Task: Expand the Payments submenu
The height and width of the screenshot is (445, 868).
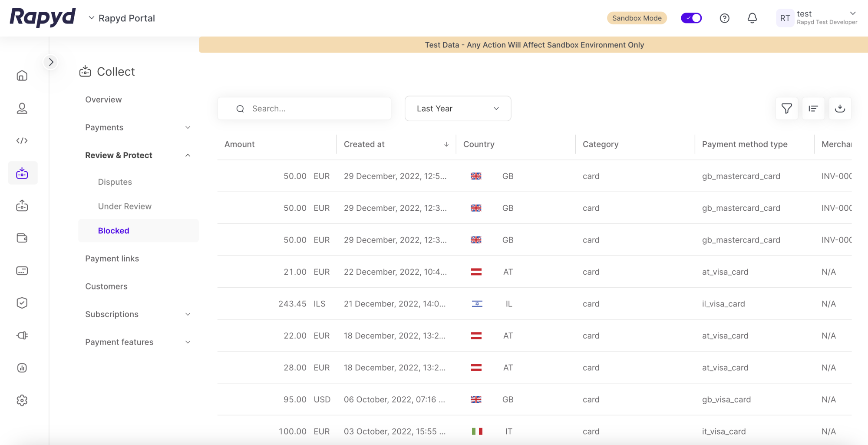Action: (188, 128)
